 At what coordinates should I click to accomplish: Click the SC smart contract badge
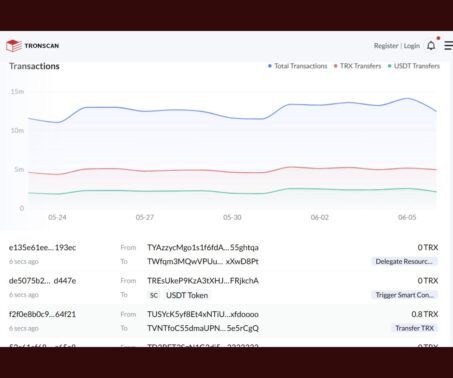tap(154, 295)
